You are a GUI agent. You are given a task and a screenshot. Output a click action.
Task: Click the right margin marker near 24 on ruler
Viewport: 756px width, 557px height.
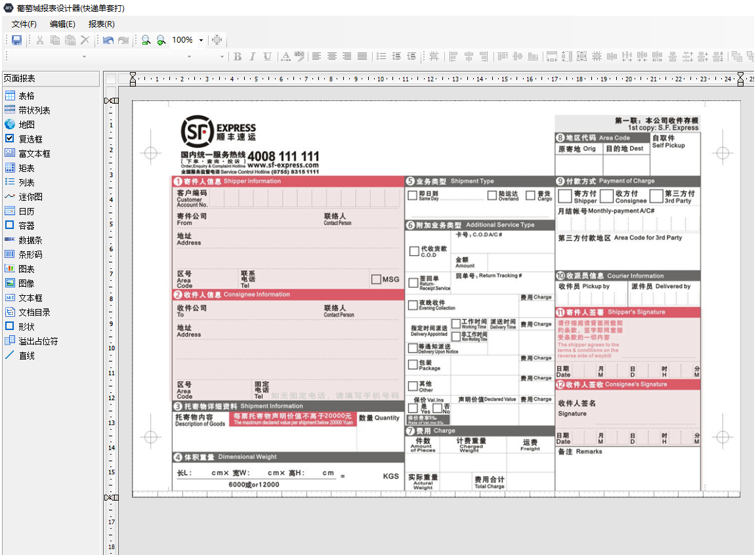click(x=740, y=79)
